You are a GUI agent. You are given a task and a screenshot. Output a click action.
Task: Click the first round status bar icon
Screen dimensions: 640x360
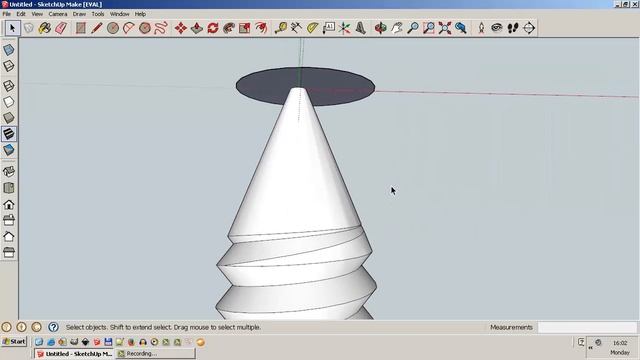[7, 327]
